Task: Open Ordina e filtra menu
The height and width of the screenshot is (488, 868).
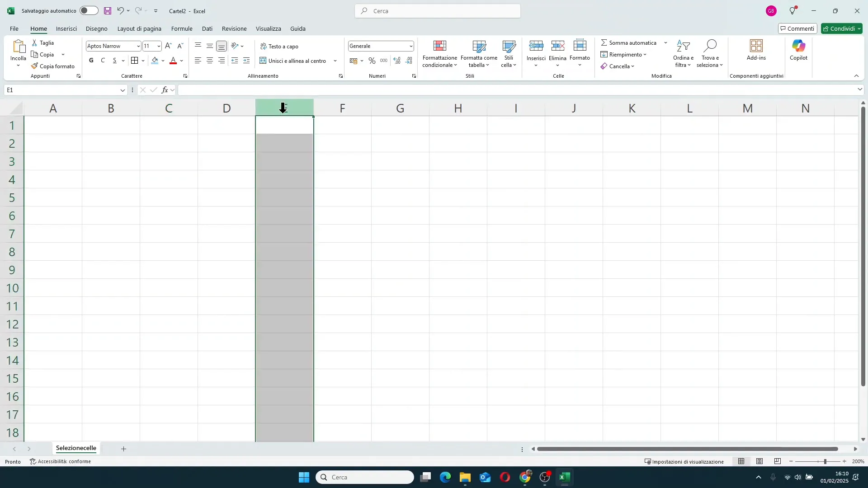Action: tap(683, 54)
